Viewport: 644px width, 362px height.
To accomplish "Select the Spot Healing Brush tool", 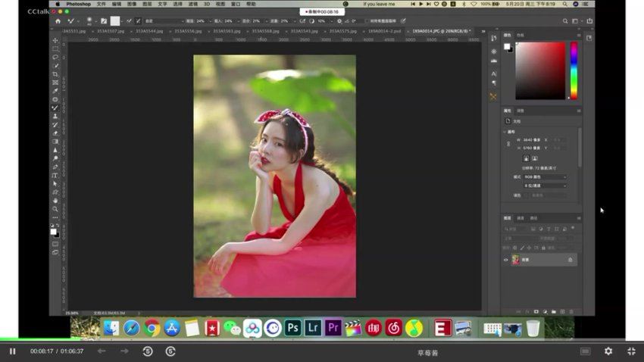I will click(x=55, y=99).
